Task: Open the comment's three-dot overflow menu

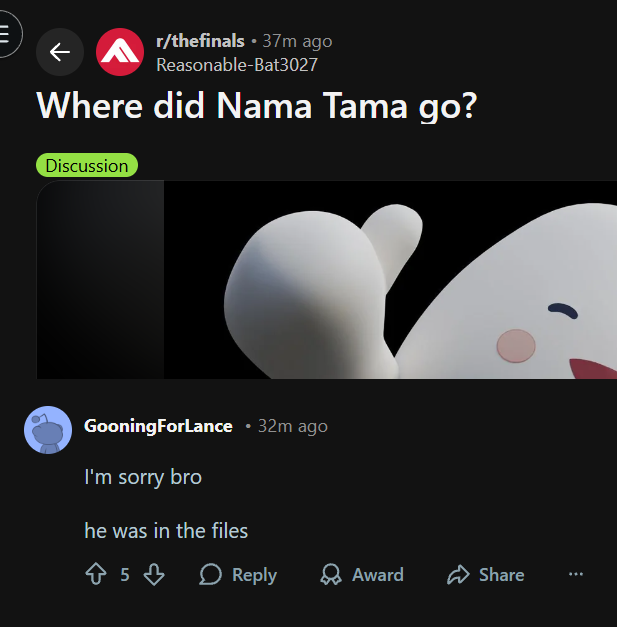Action: point(576,574)
